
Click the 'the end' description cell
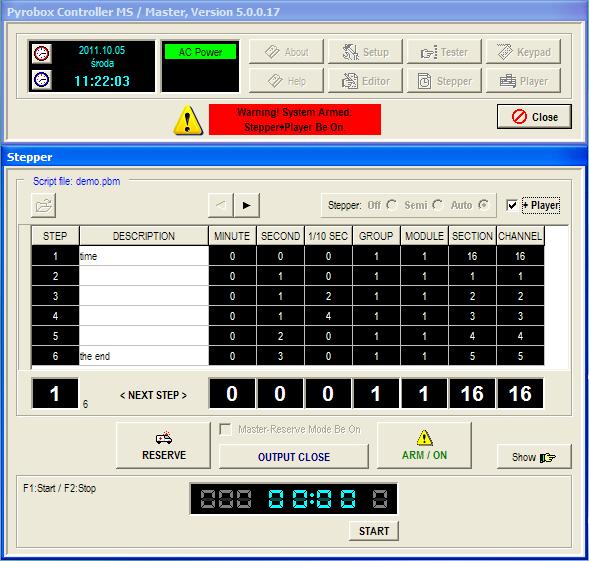tap(144, 355)
